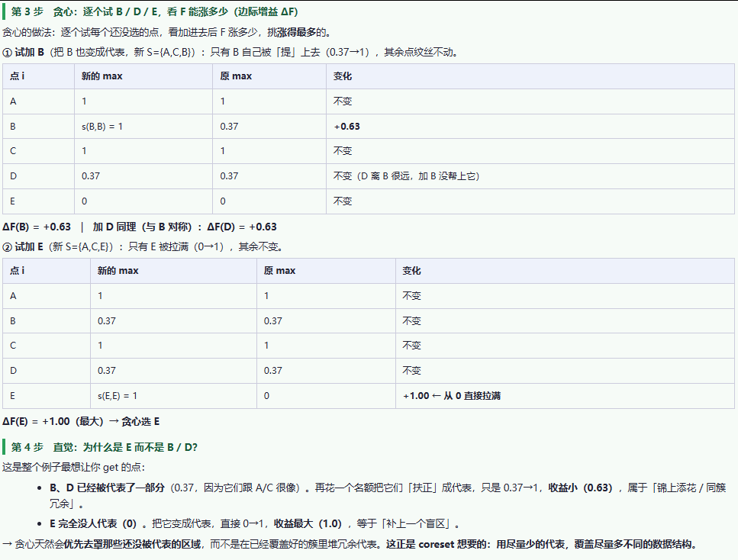Click the row label 'A' in the 试加 B table
Image resolution: width=738 pixels, height=560 pixels.
(x=13, y=101)
